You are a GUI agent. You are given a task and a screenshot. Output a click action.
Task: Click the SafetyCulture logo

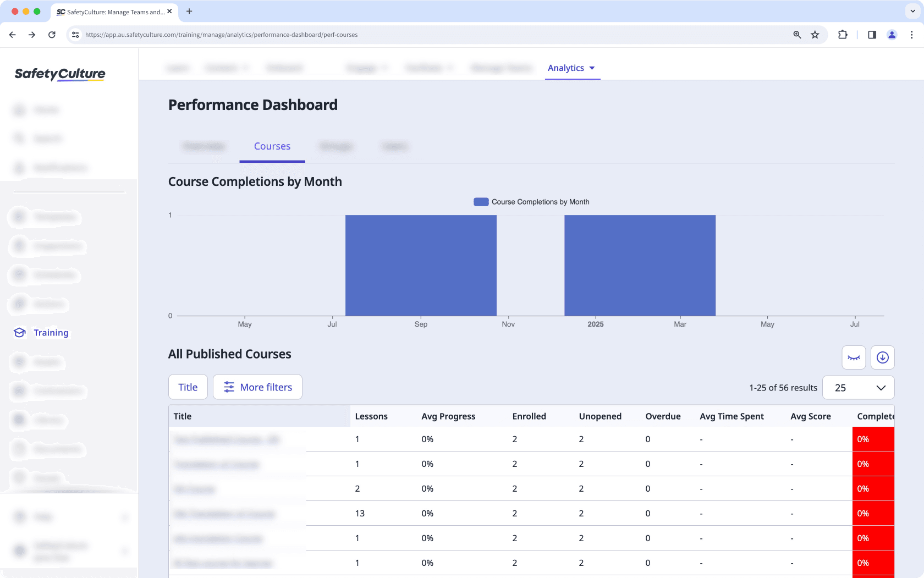click(59, 74)
